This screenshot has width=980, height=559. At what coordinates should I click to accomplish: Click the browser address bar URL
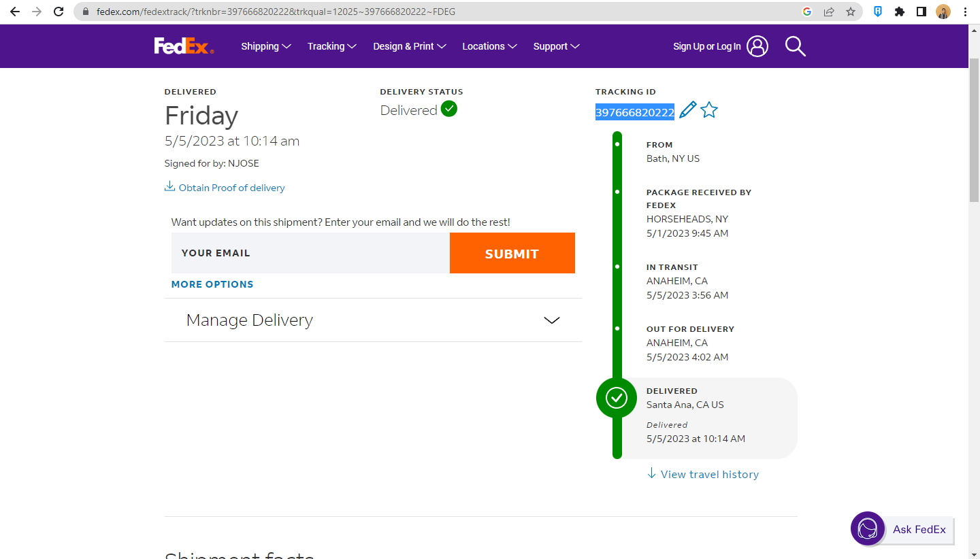click(276, 12)
